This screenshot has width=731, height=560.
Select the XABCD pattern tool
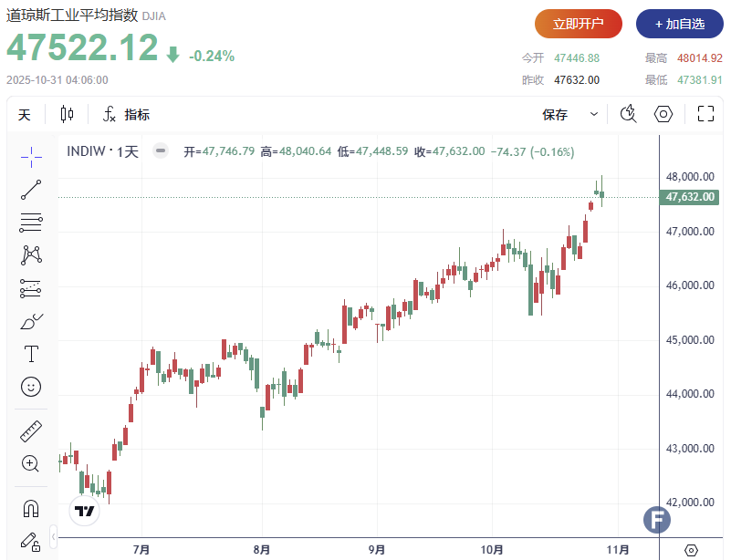[x=31, y=254]
